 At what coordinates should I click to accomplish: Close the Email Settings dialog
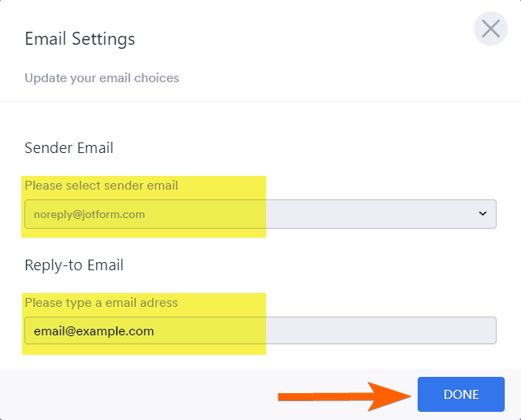[x=490, y=29]
